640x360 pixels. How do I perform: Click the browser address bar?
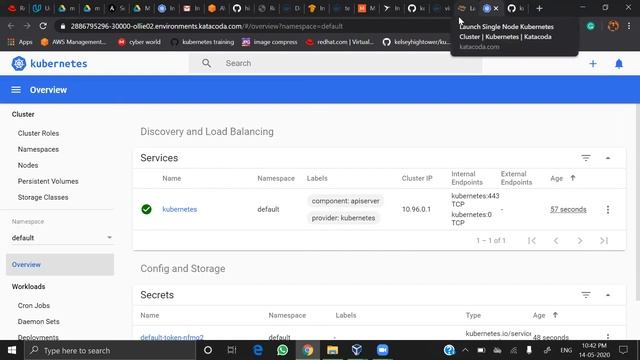[x=253, y=26]
